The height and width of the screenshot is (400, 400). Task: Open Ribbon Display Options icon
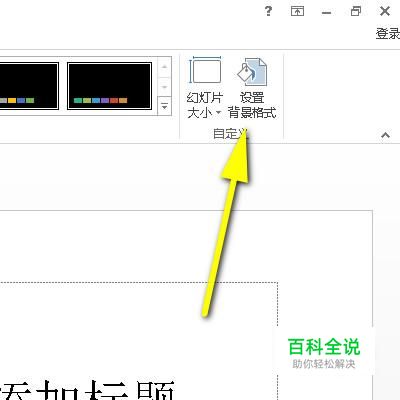(x=297, y=12)
